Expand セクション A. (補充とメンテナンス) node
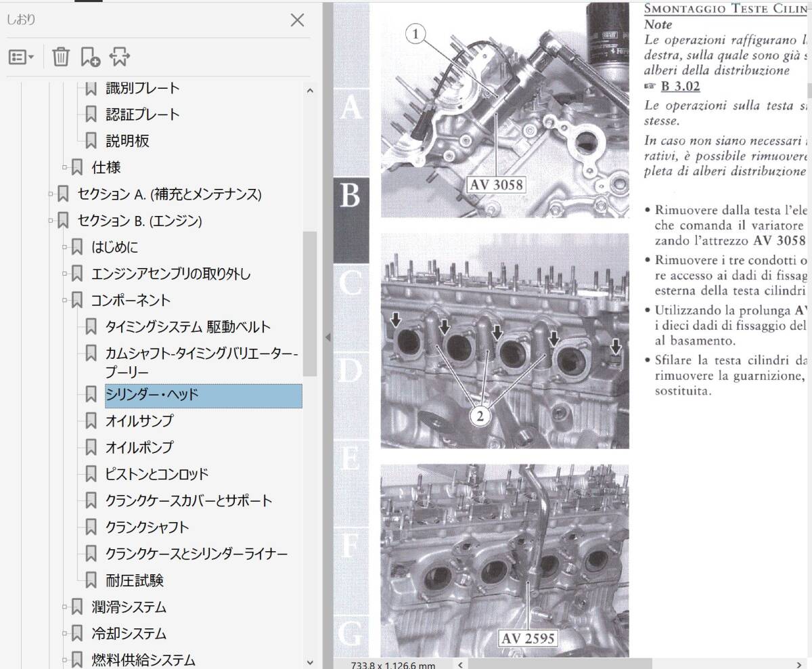 coord(51,194)
